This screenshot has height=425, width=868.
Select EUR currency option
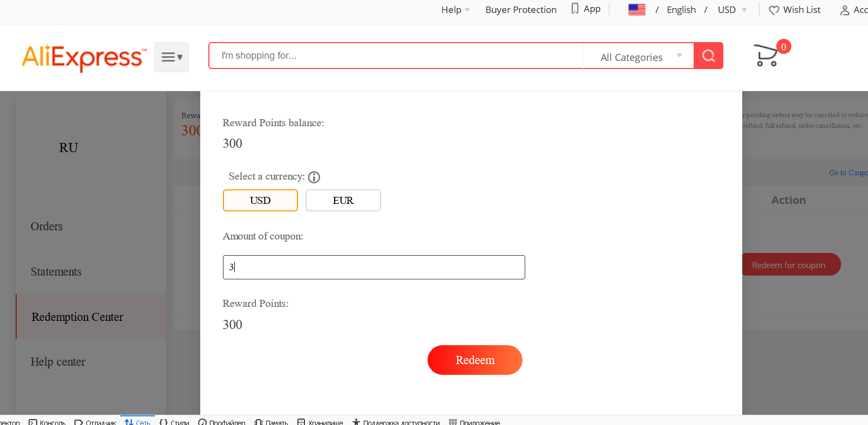pos(343,200)
